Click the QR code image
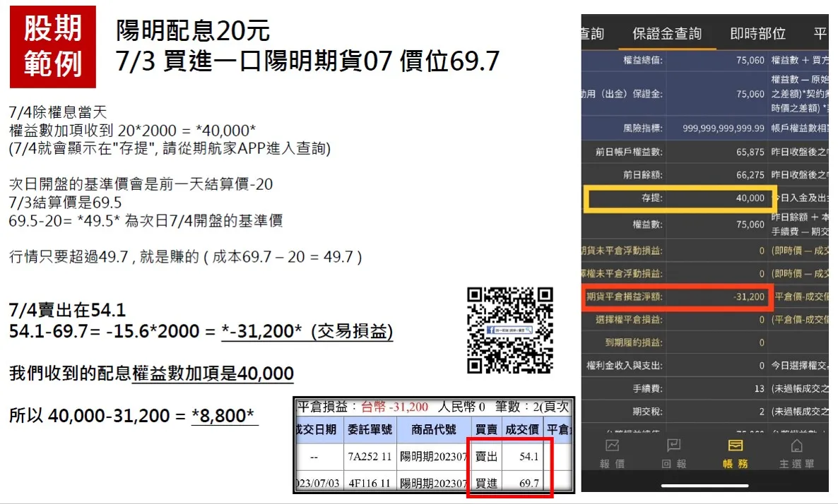This screenshot has height=504, width=838. point(510,330)
